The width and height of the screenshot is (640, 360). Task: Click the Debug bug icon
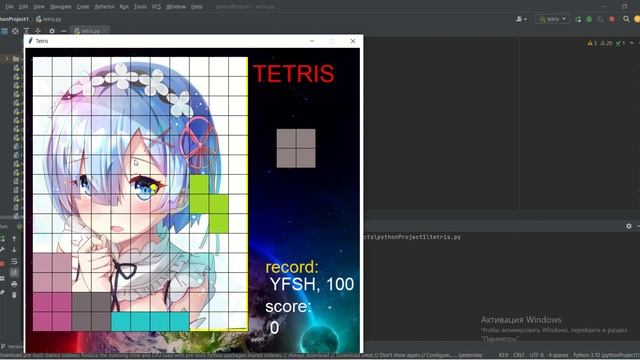(x=589, y=19)
